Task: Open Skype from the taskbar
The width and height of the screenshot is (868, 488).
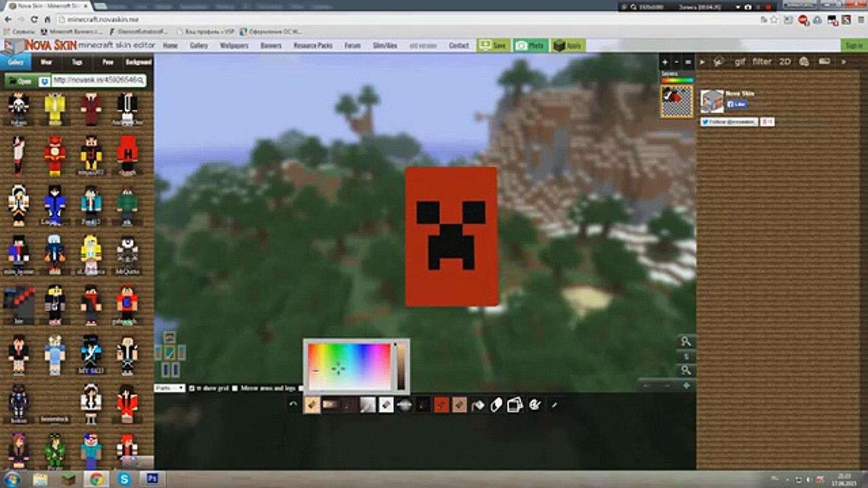Action: point(124,479)
